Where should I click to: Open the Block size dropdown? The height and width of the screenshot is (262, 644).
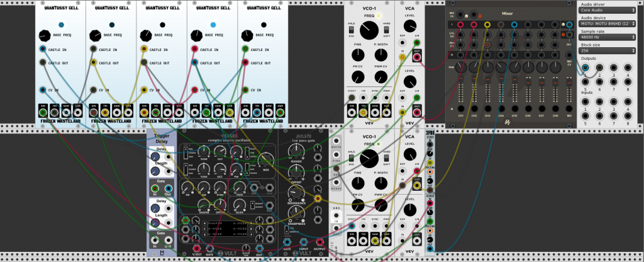pos(607,50)
